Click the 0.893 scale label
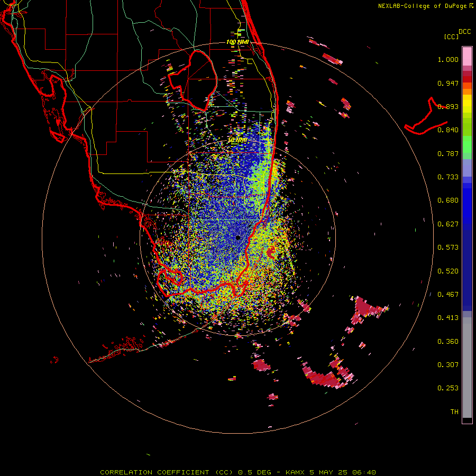The image size is (476, 476). [x=448, y=106]
